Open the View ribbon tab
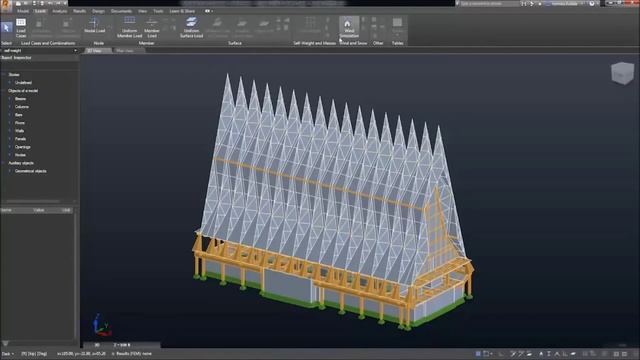640x360 pixels. 142,11
